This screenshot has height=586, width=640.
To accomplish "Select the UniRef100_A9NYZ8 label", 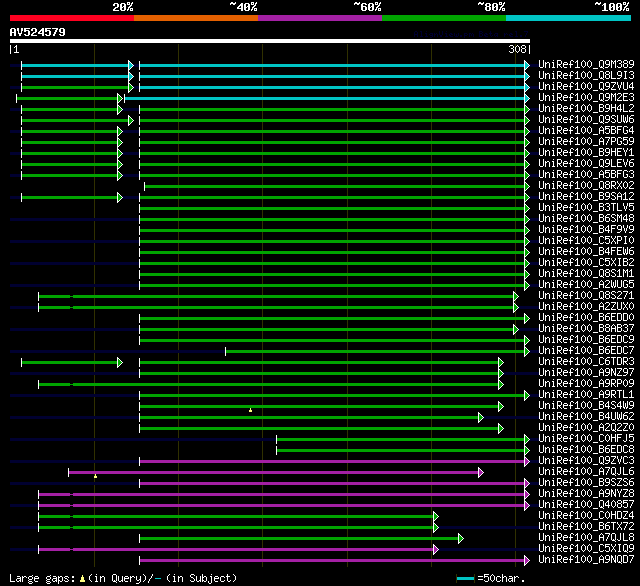I will (x=586, y=494).
